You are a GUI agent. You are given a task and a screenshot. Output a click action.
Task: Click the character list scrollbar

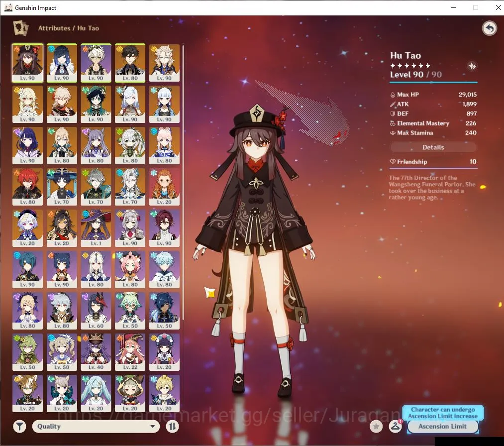point(183,182)
